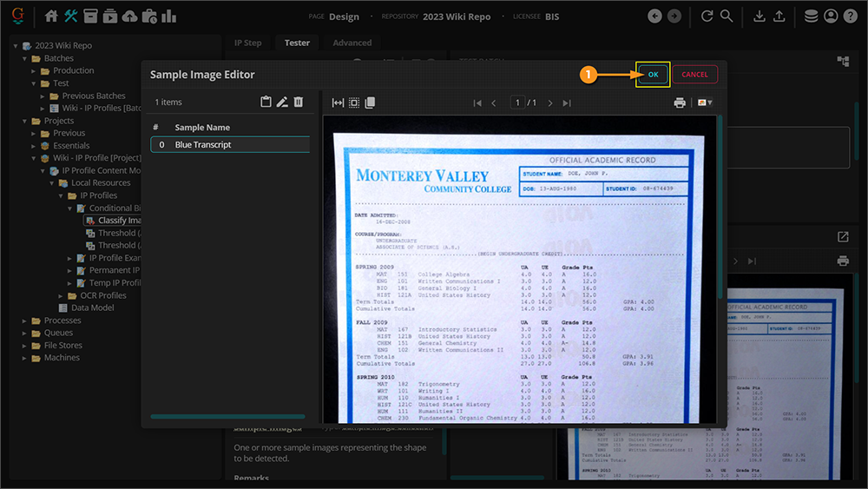Click the rename pencil icon in editor
The height and width of the screenshot is (489, 868).
click(282, 102)
